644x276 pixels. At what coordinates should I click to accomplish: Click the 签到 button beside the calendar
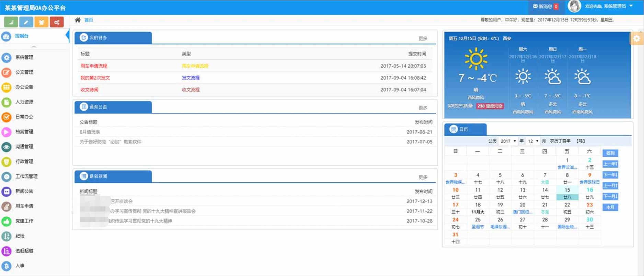[x=610, y=153]
